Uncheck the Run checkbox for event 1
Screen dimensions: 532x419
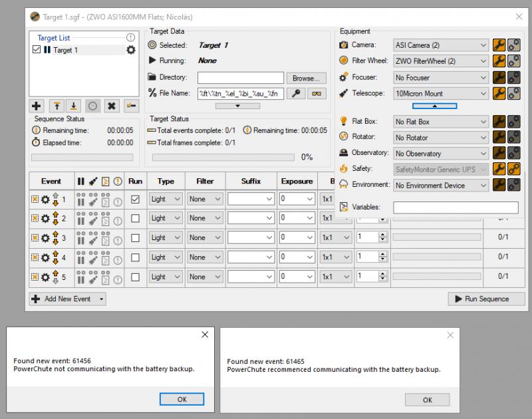click(135, 199)
